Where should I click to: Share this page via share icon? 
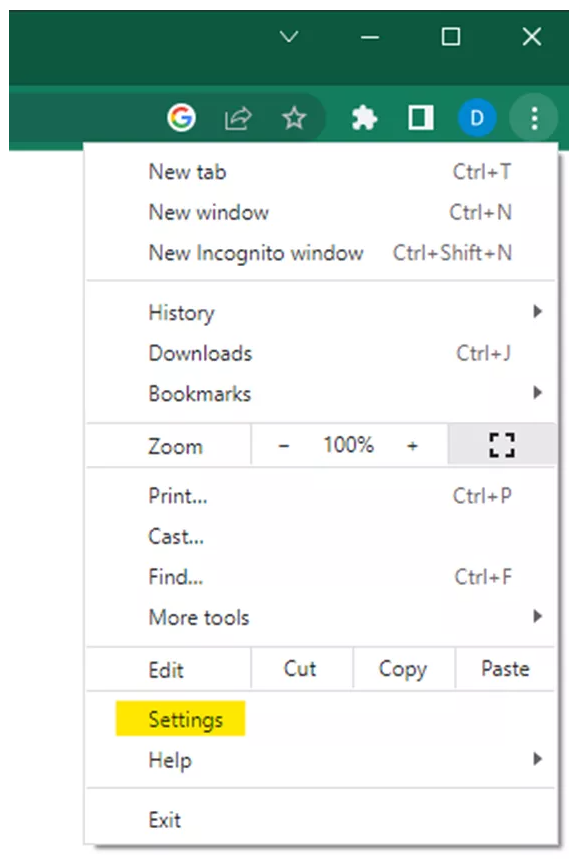(x=238, y=118)
